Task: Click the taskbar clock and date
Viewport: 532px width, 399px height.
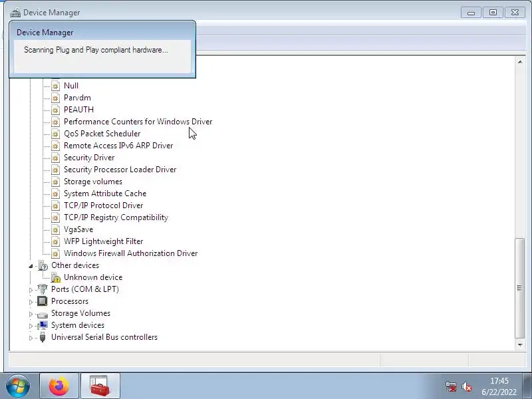Action: point(499,386)
